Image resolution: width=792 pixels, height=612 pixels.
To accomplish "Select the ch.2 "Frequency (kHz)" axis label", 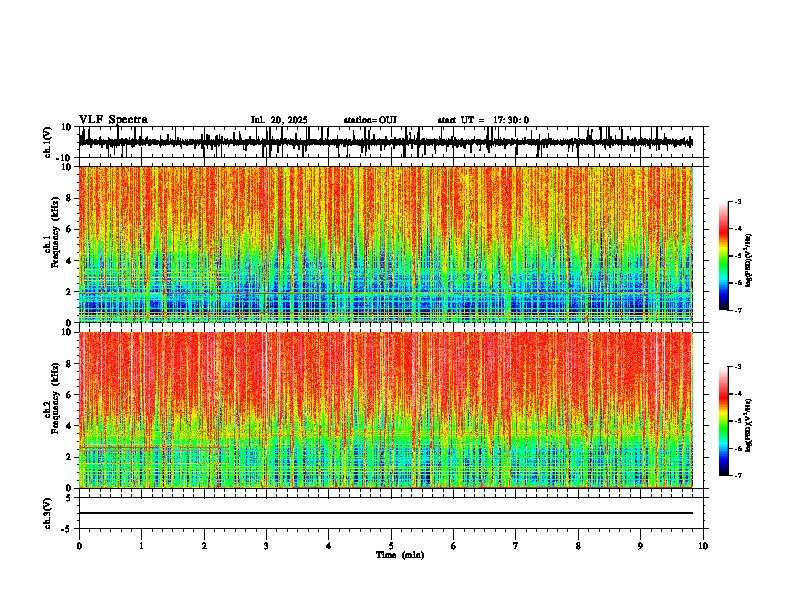I will point(56,398).
